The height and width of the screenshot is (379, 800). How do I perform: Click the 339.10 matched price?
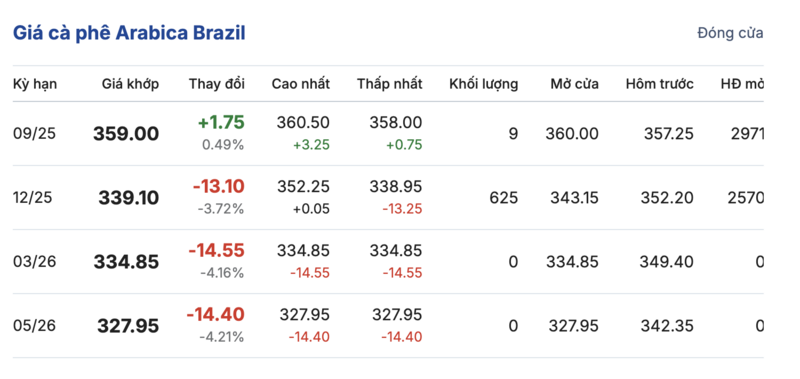[x=129, y=198]
